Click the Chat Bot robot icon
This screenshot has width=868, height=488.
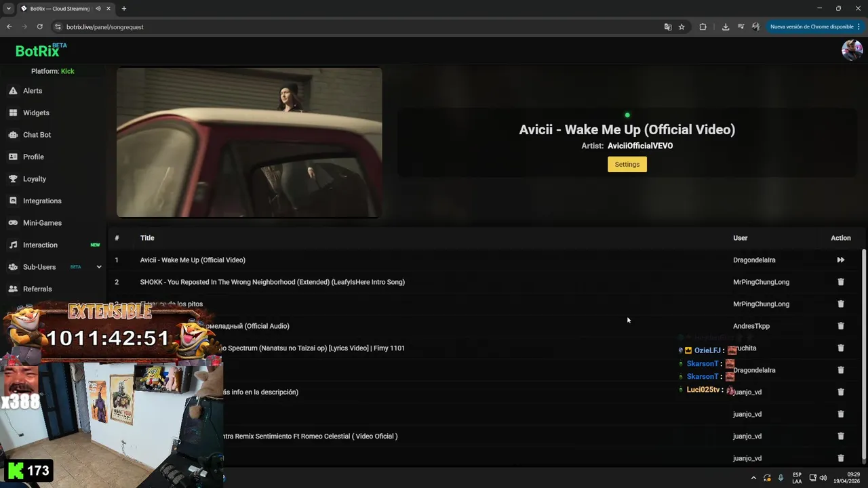13,135
